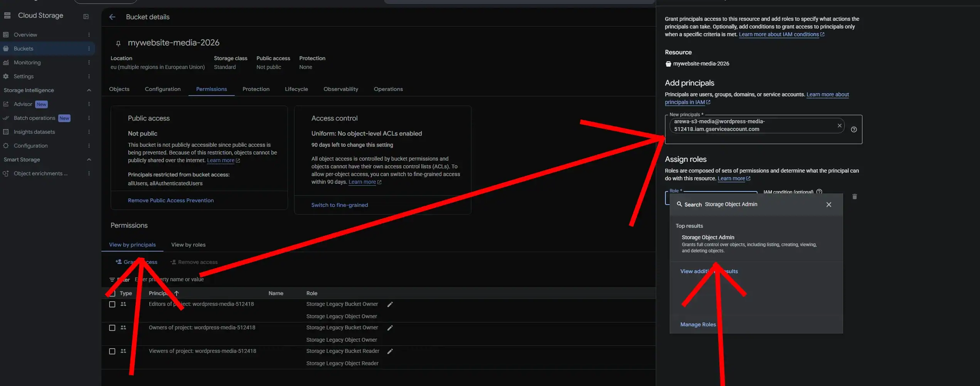980x386 pixels.
Task: Go back using the Bucket details arrow
Action: click(x=112, y=17)
